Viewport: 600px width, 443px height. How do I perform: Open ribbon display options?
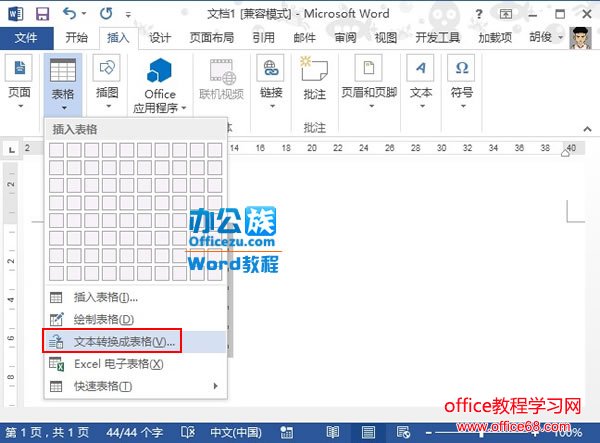(x=506, y=15)
